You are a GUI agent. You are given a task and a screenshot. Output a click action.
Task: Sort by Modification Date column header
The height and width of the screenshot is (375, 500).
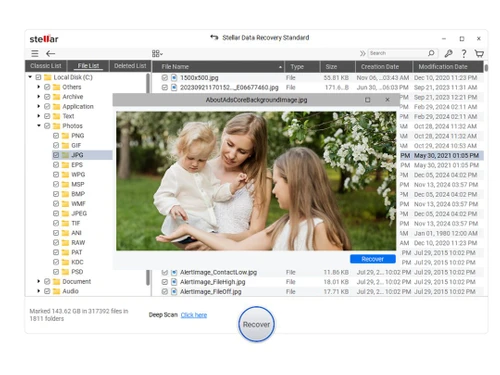pos(448,67)
